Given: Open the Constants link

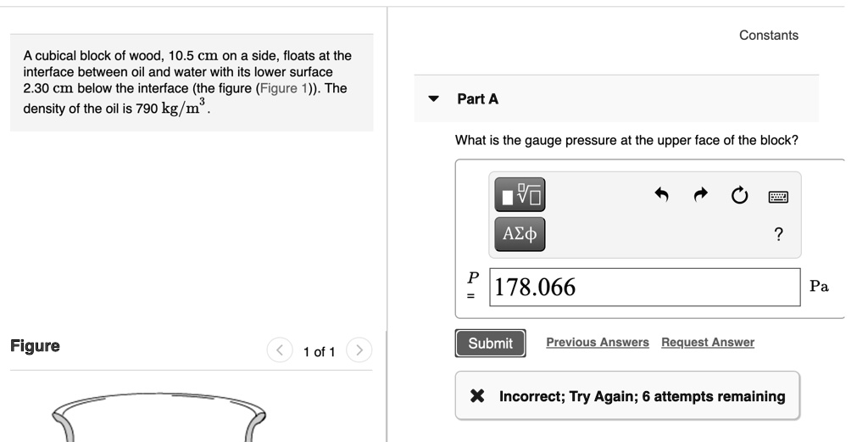Looking at the screenshot, I should [768, 36].
